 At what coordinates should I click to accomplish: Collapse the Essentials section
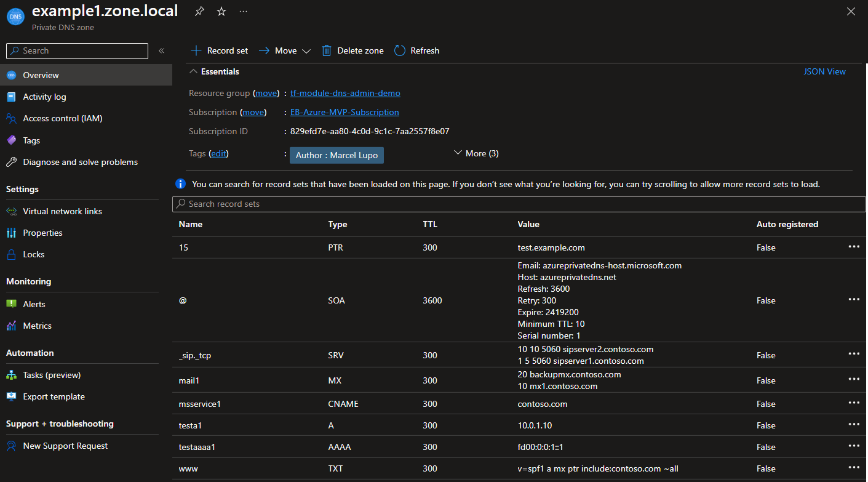pos(214,71)
